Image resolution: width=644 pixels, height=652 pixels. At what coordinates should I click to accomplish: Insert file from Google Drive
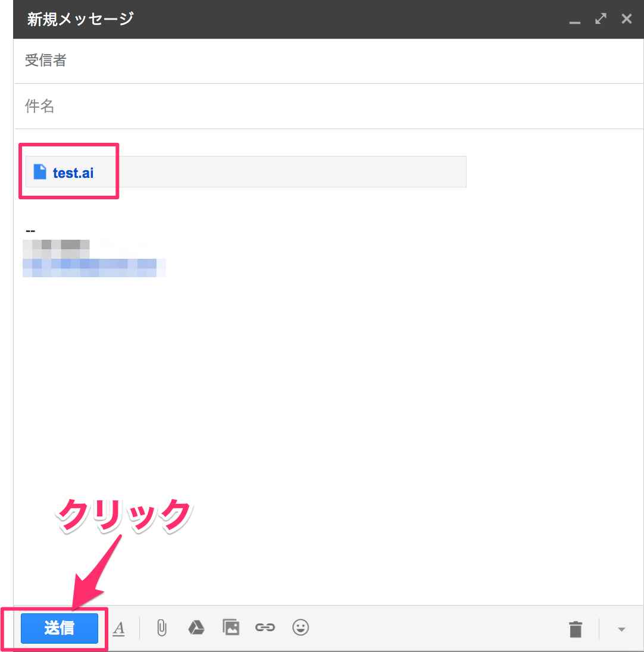click(x=196, y=628)
